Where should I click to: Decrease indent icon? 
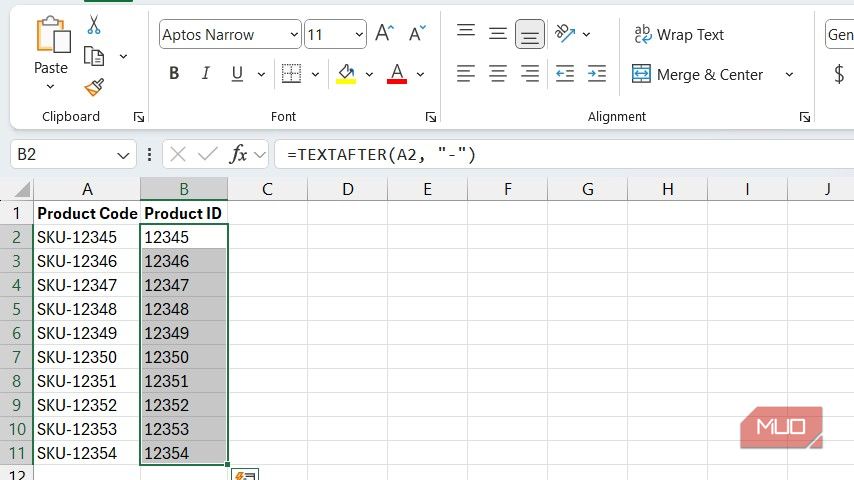click(565, 73)
